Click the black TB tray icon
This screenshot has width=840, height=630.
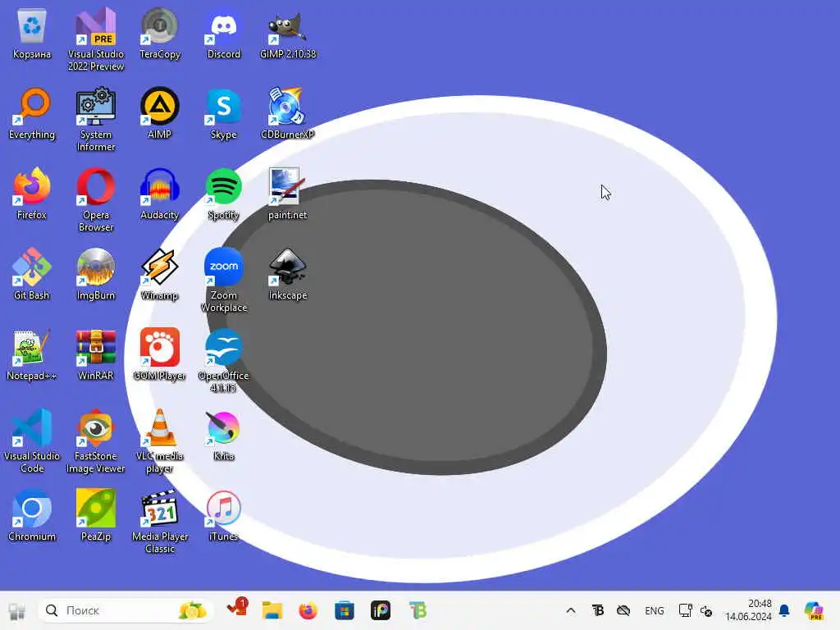click(x=597, y=610)
